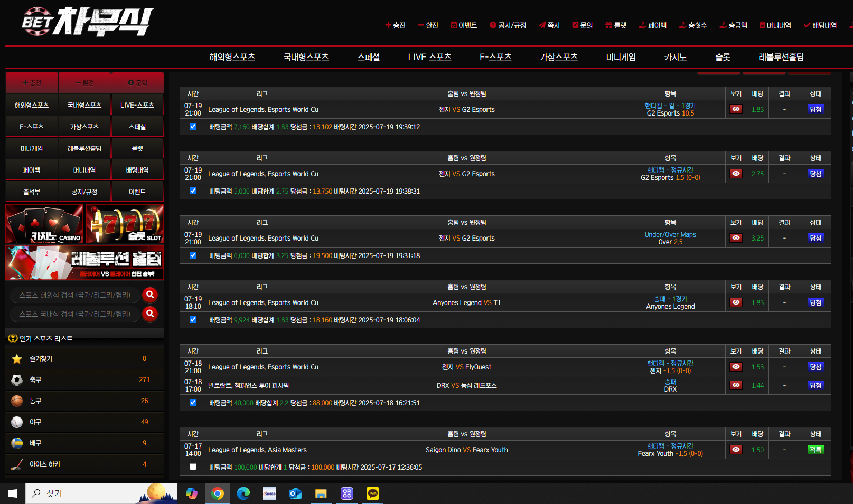This screenshot has width=853, height=504.
Task: Click the taskbar 찾기 search box
Action: [x=101, y=493]
